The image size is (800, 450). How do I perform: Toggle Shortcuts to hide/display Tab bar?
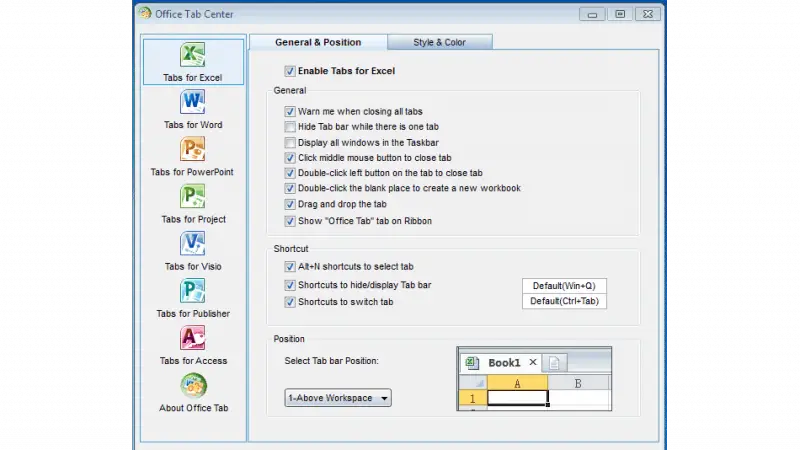point(290,285)
